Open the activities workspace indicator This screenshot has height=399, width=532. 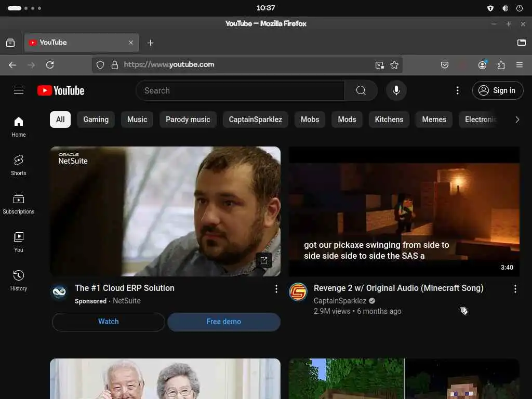(x=24, y=8)
